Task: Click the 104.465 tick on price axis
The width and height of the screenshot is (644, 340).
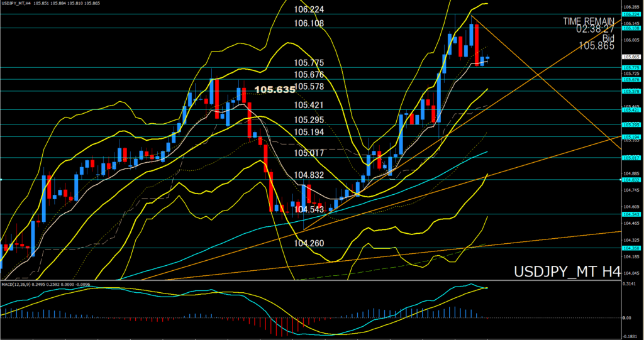Action: coord(630,223)
